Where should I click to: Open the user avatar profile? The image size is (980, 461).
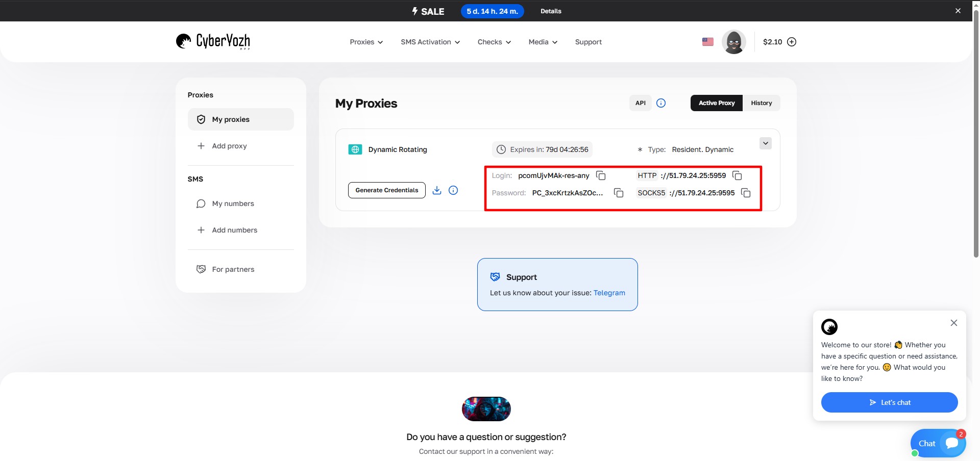point(734,42)
